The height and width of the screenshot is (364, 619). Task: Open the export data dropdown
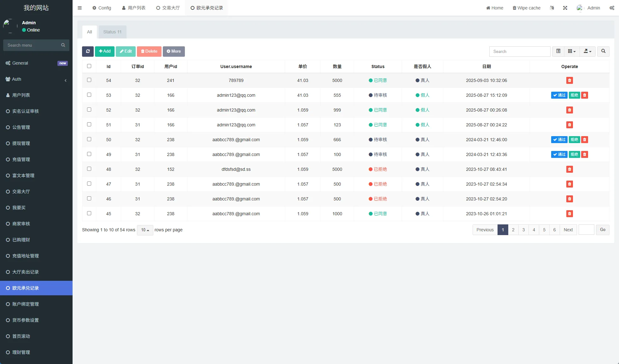[x=587, y=51]
